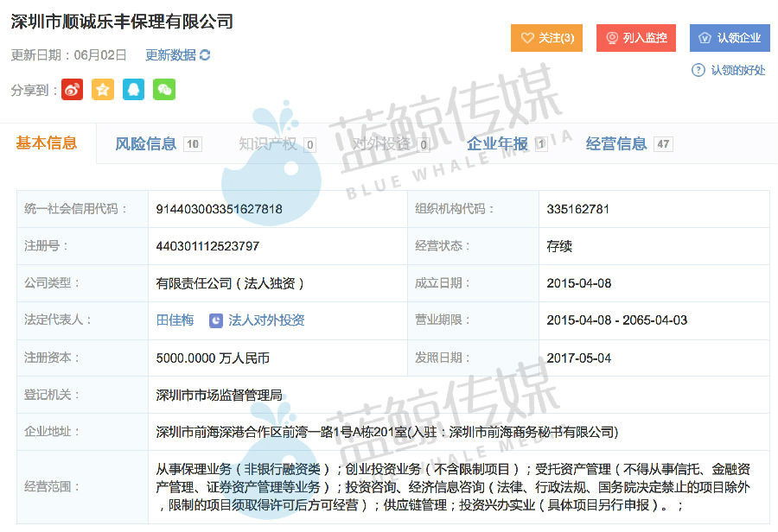This screenshot has width=778, height=532.
Task: Click the company name 深圳市顺诚乐丰保理有限公司 heading
Action: point(122,22)
